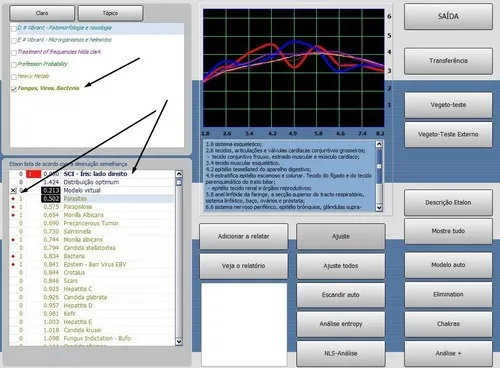The width and height of the screenshot is (500, 368).
Task: Click Adicionar a relatar button
Action: (x=244, y=236)
